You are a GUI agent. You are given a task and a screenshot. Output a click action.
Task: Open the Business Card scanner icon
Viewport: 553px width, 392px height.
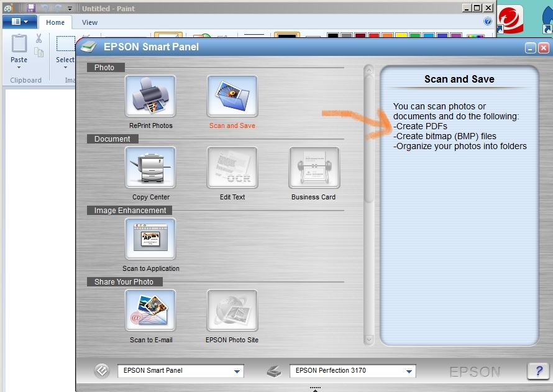click(314, 168)
